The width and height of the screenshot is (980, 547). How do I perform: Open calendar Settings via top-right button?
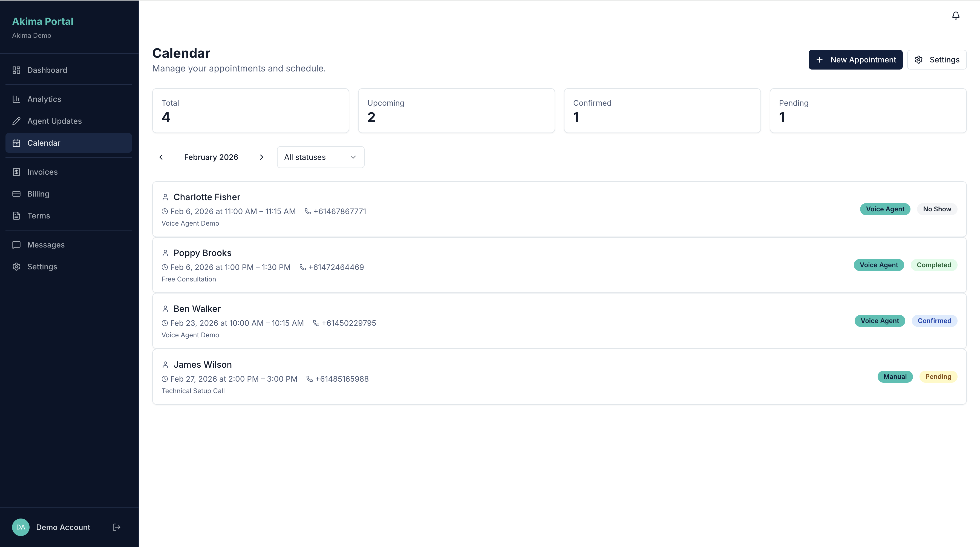tap(937, 59)
